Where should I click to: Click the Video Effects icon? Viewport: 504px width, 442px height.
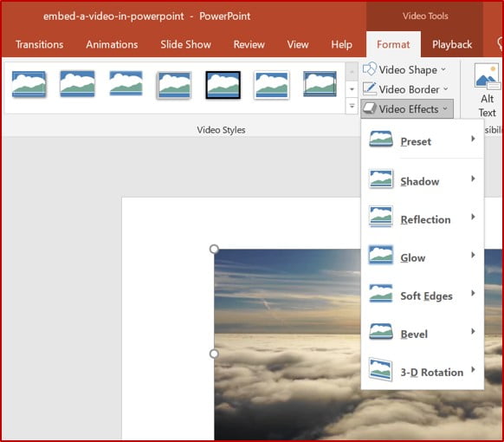[x=370, y=108]
